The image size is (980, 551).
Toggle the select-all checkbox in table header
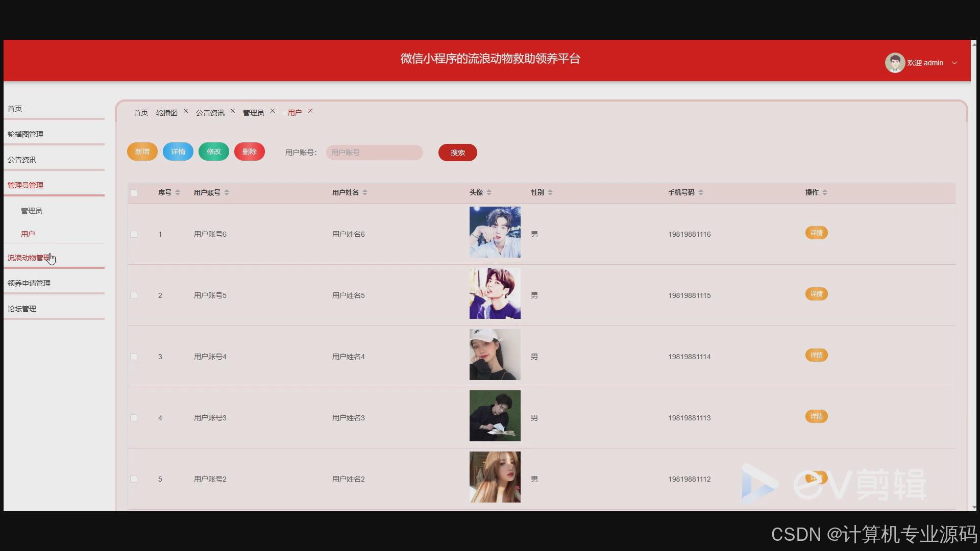pyautogui.click(x=134, y=193)
